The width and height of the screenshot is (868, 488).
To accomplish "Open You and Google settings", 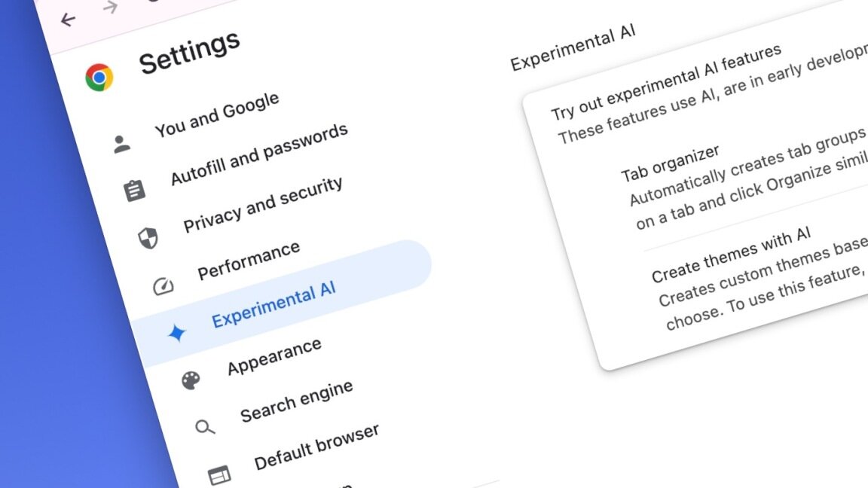I will (x=217, y=114).
